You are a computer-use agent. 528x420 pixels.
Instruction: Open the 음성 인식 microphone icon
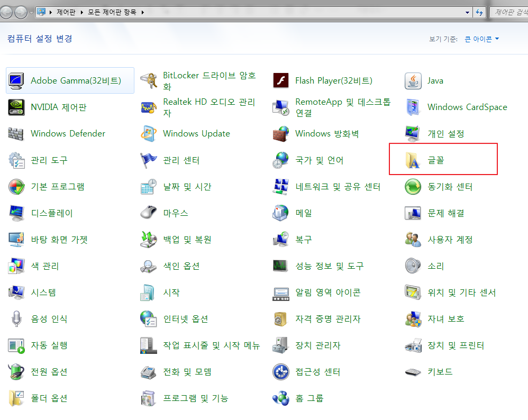(16, 319)
